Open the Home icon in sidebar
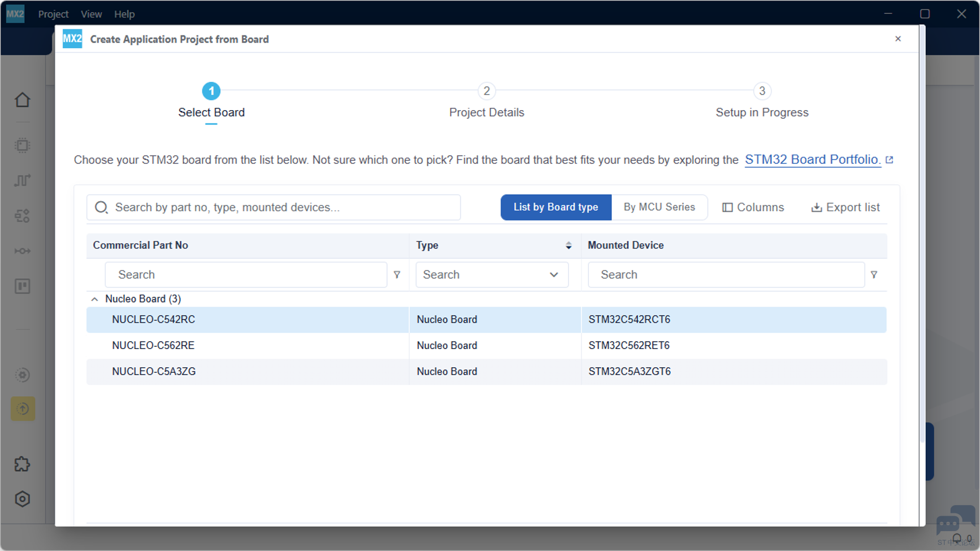This screenshot has width=980, height=551. (23, 100)
